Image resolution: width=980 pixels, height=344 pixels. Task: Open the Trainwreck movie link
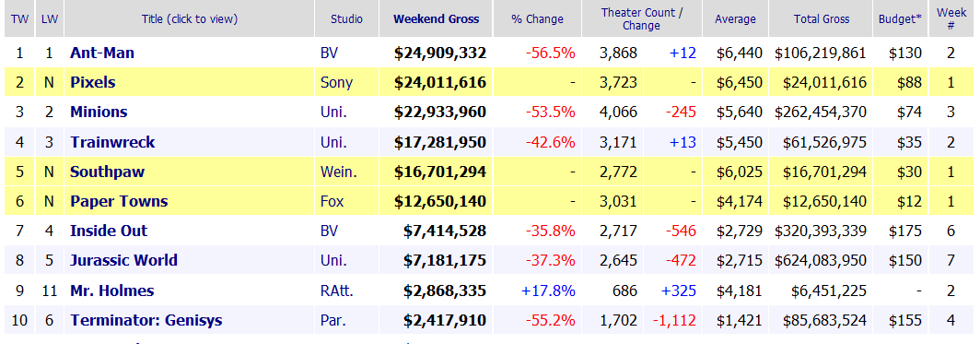tap(112, 142)
